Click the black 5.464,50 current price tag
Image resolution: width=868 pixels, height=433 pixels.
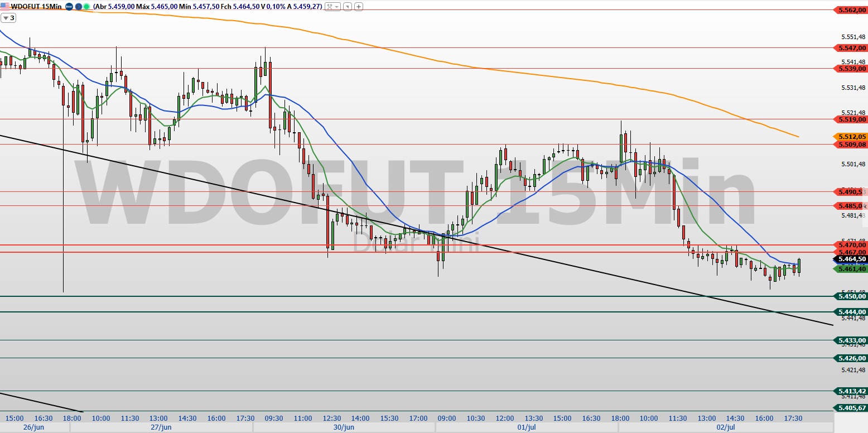point(850,259)
